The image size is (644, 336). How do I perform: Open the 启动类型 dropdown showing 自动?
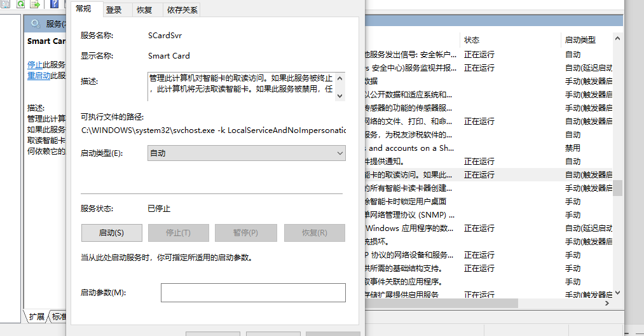point(247,153)
